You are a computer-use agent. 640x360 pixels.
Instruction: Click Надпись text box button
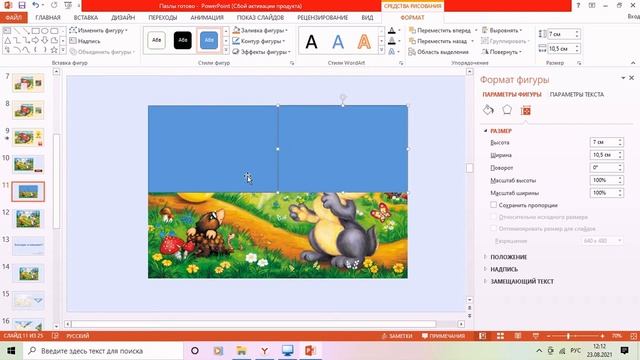pyautogui.click(x=85, y=41)
